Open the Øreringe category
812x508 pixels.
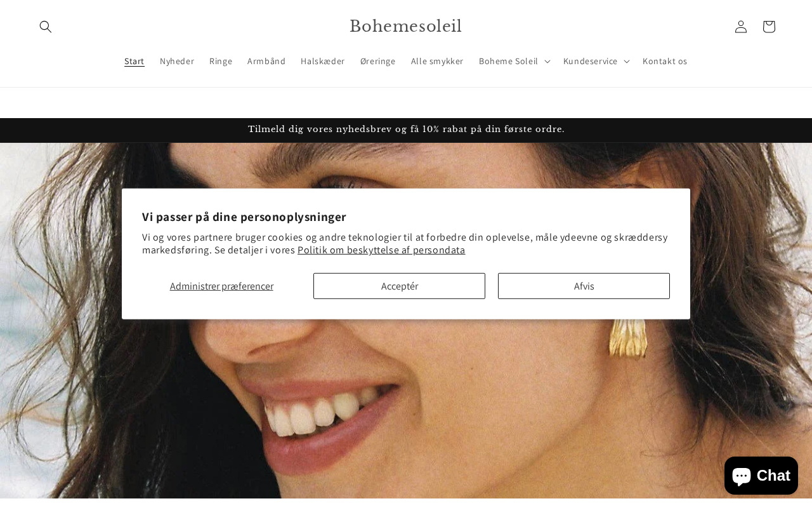click(378, 61)
